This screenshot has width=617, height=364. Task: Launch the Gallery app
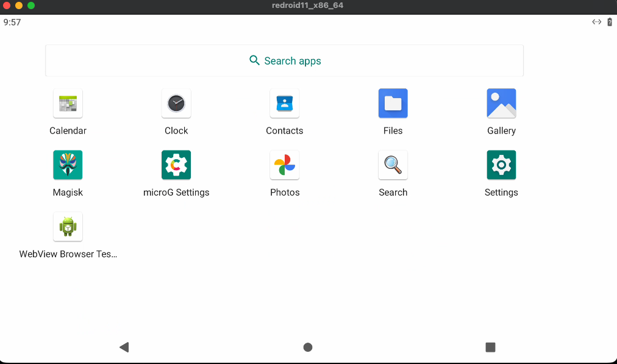[x=501, y=104]
